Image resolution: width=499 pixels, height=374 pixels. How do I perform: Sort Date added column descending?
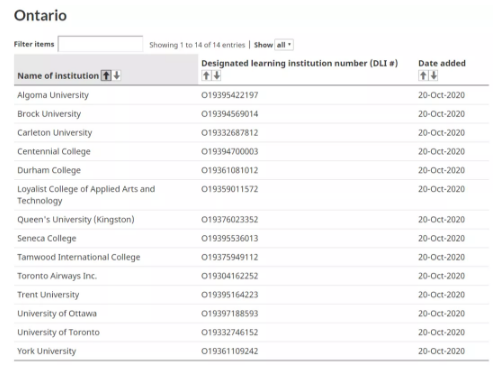coord(434,76)
